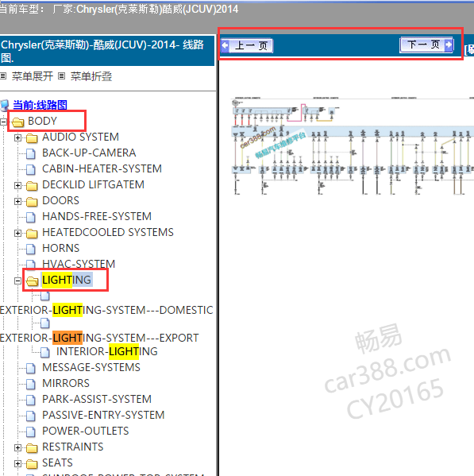Select the HEATEDCOOLED SYSTEMS entry
474x476 pixels.
tap(108, 232)
